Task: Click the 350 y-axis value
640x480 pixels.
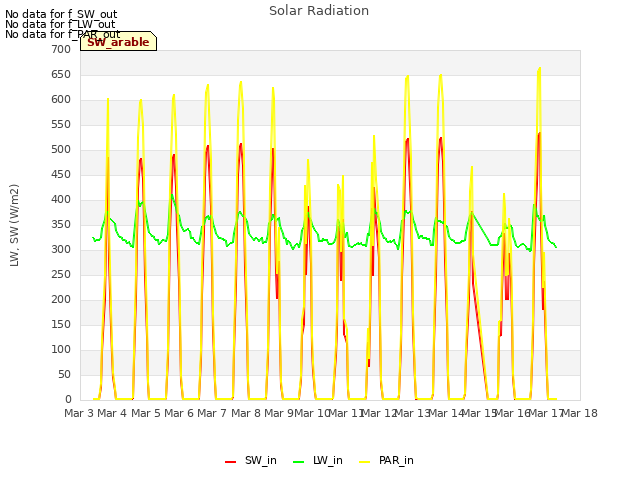Action: point(61,224)
